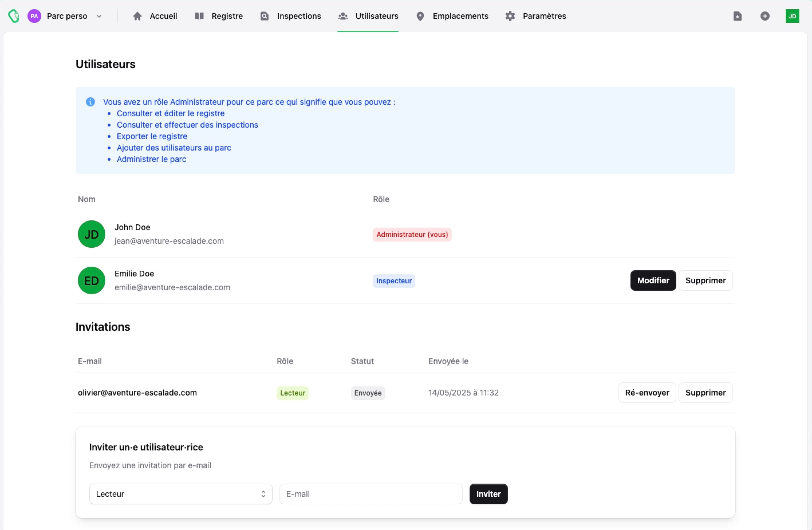Screen dimensions: 812x530
Task: Open Paramètres from the navigation bar
Action: point(536,16)
